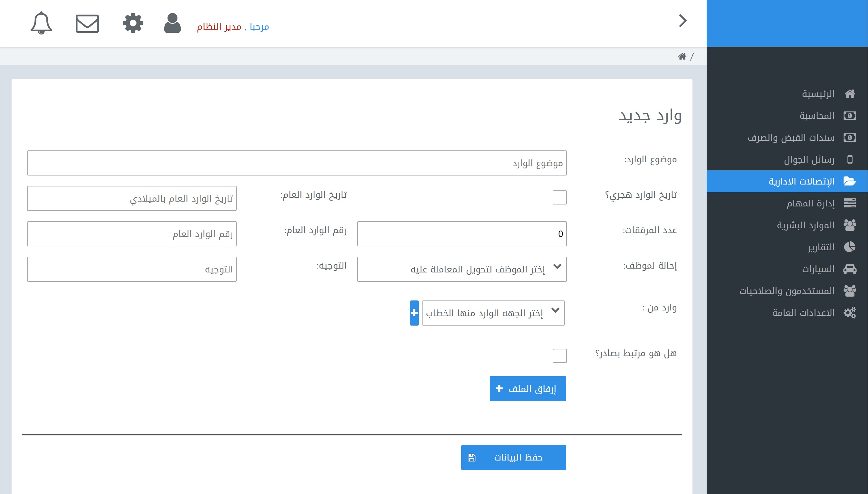Screen dimensions: 868x494
Task: Open the notifications bell icon
Action: point(42,23)
